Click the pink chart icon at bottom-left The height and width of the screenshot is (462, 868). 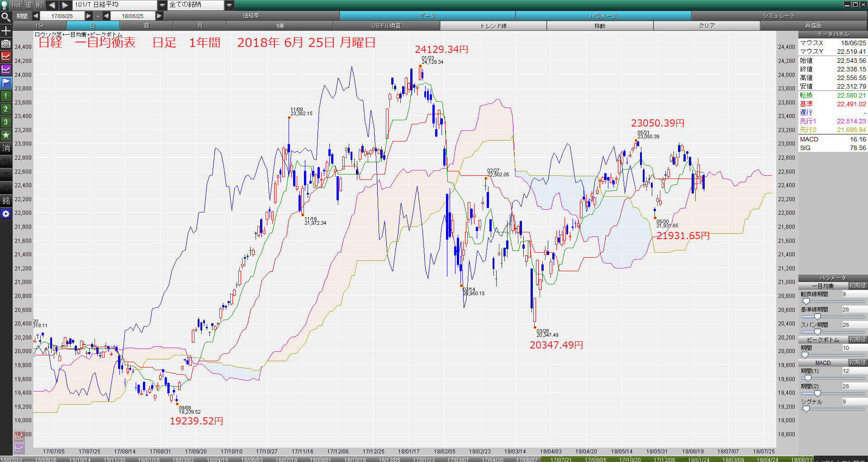click(x=19, y=436)
